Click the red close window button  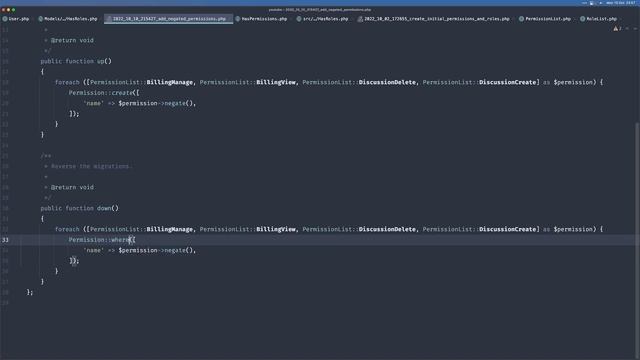[3, 9]
